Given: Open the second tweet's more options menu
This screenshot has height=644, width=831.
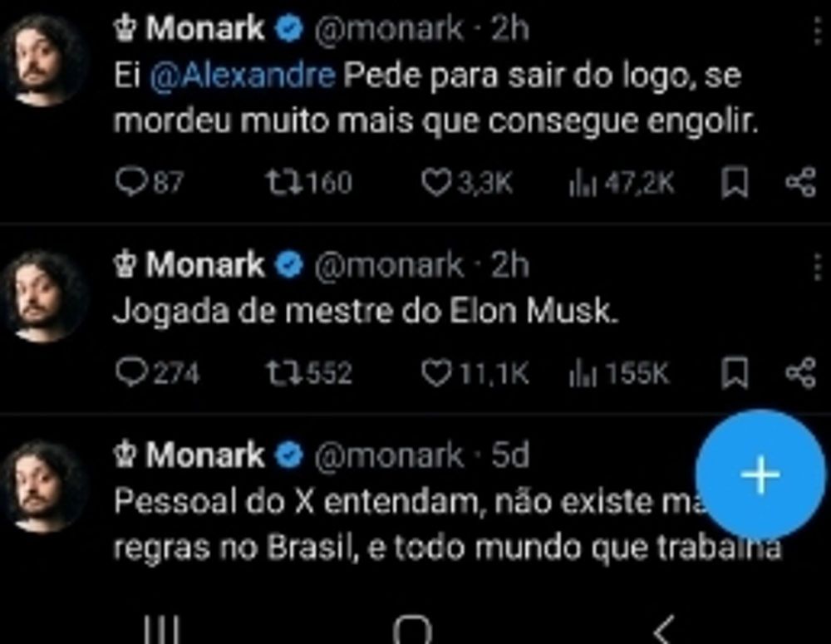Looking at the screenshot, I should tap(817, 266).
